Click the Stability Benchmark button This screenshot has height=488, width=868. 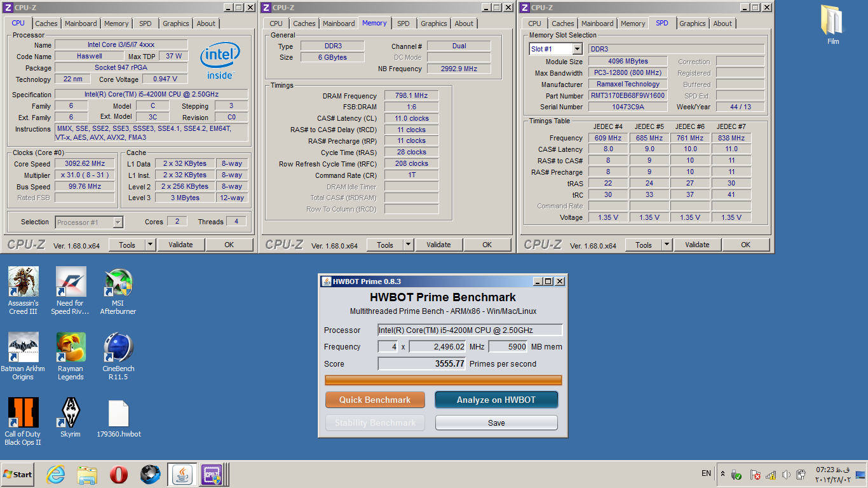coord(375,423)
